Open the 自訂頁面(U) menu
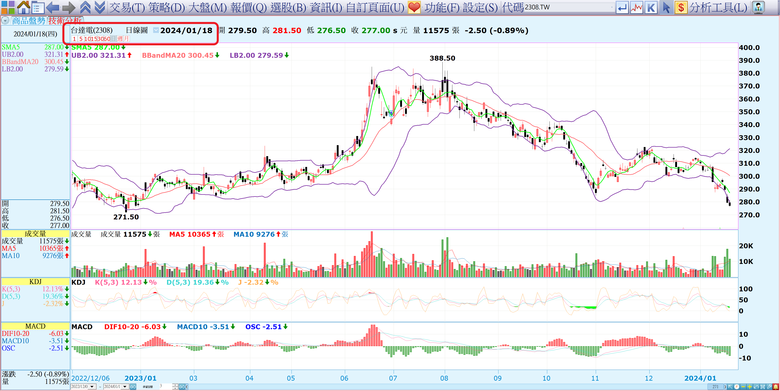This screenshot has width=780, height=391. coord(375,7)
